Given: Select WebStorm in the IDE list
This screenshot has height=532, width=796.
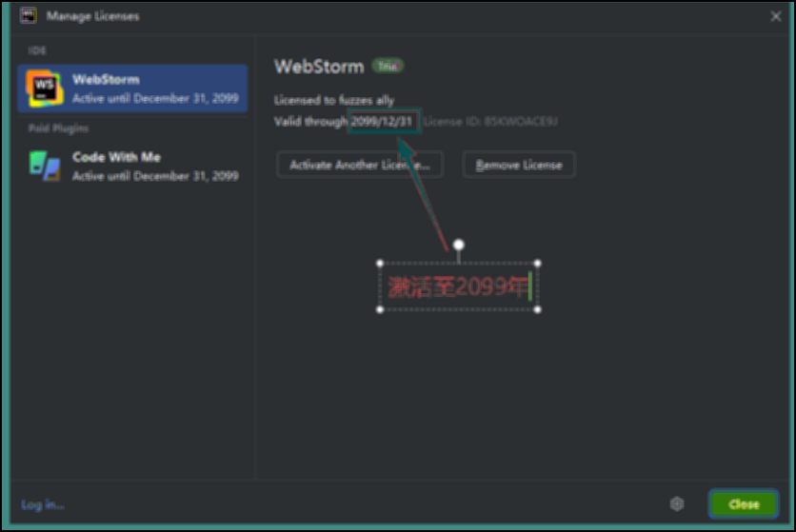Looking at the screenshot, I should pyautogui.click(x=132, y=89).
